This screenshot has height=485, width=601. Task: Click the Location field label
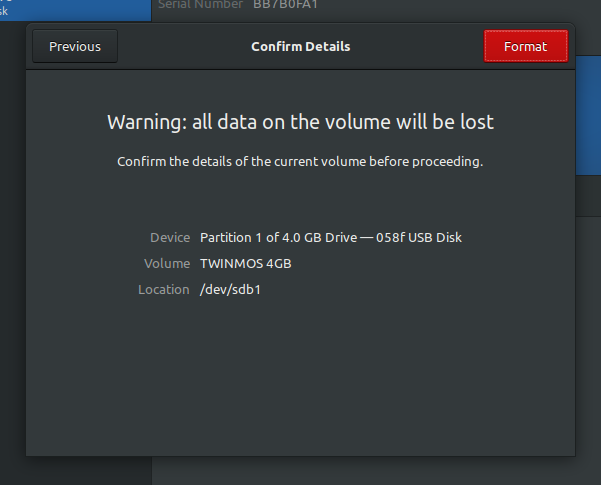click(x=164, y=289)
